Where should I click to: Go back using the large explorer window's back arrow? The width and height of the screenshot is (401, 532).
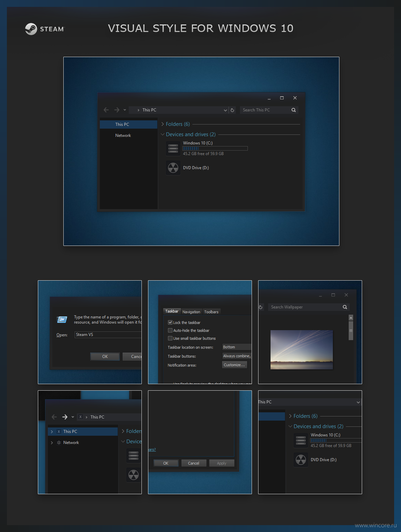[106, 110]
